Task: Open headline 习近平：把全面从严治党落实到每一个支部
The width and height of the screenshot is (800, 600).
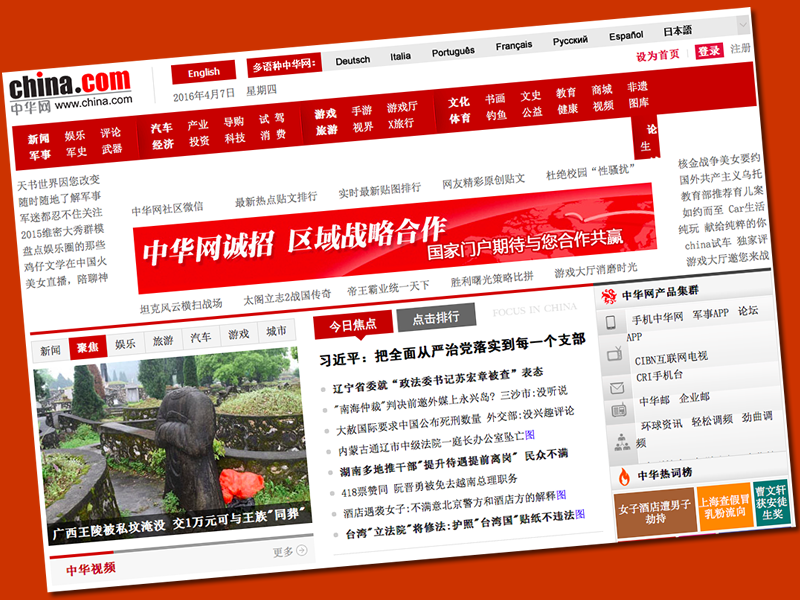Action: pos(452,348)
